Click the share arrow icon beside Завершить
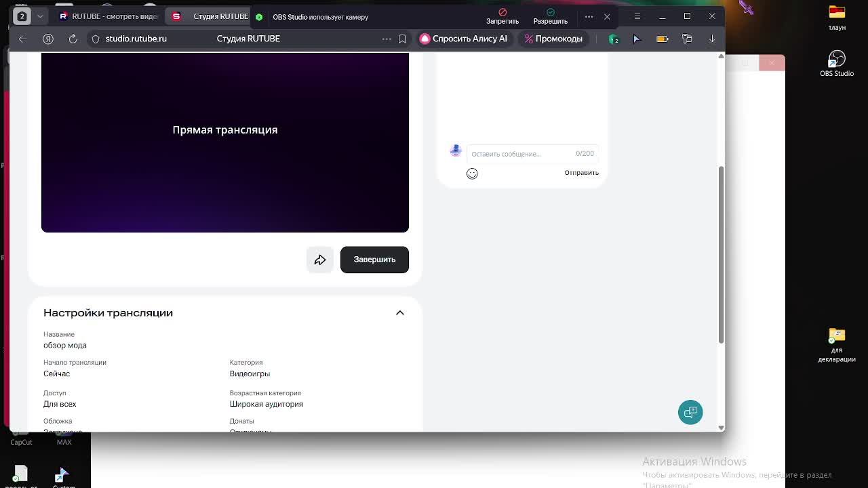Viewport: 868px width, 488px height. click(x=320, y=260)
